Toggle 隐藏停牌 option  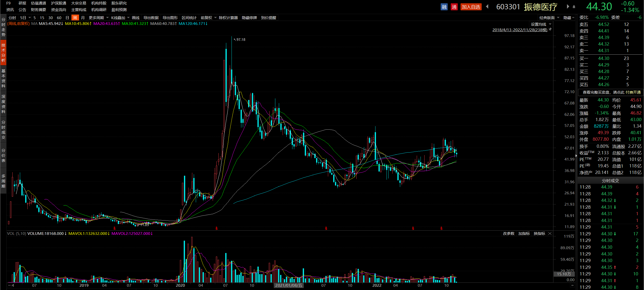[x=249, y=18]
